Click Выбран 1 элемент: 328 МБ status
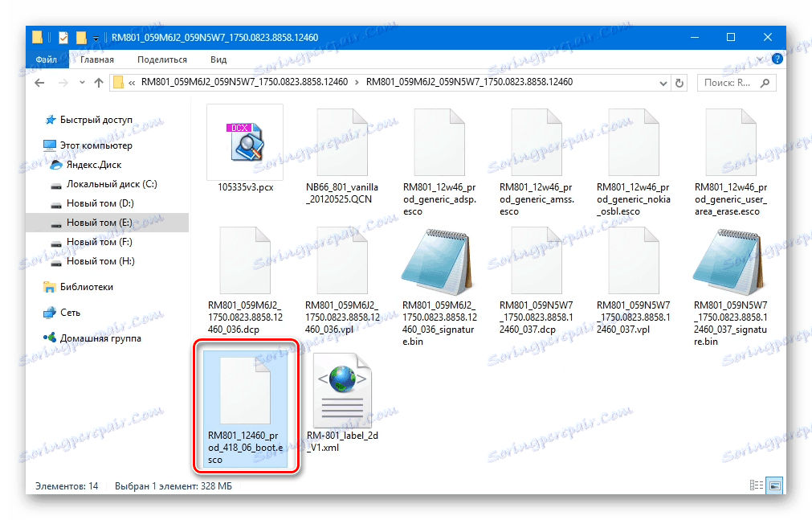This screenshot has width=812, height=520. 173,486
